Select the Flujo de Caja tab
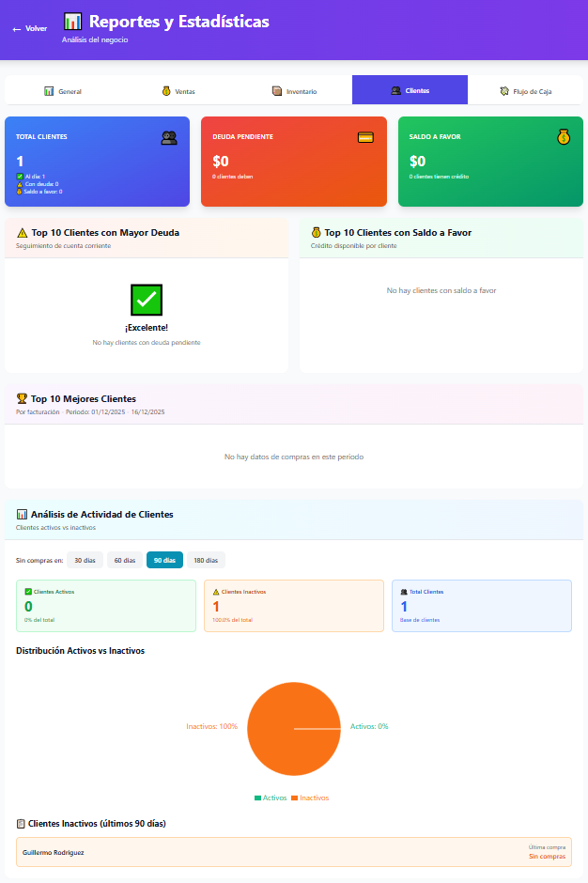The width and height of the screenshot is (588, 883). (526, 91)
